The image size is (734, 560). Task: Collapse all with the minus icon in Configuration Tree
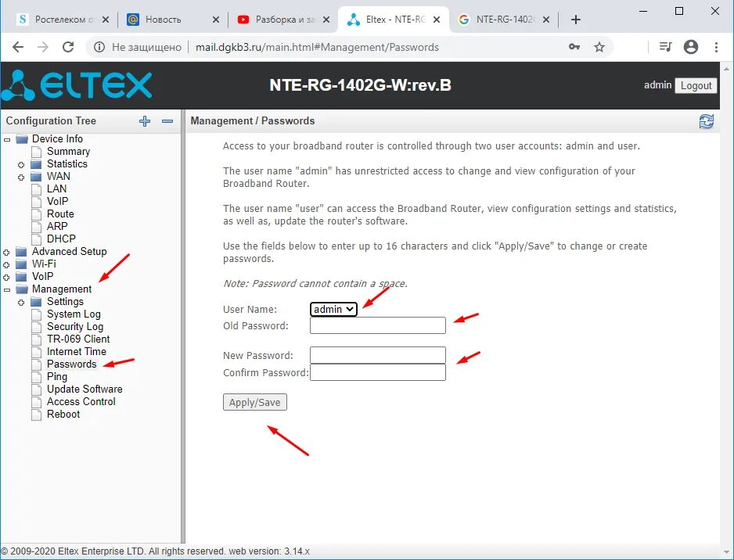(x=167, y=121)
